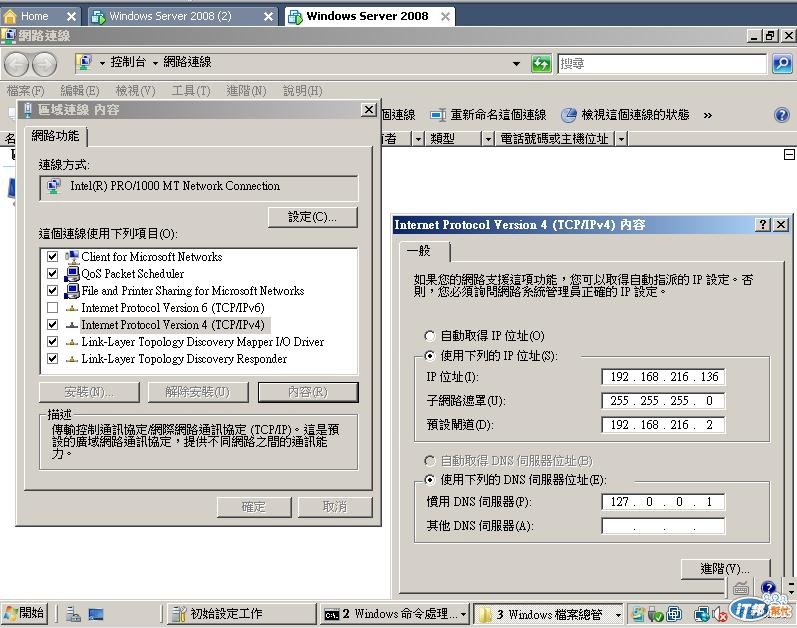Click the green refresh icon

pos(541,64)
